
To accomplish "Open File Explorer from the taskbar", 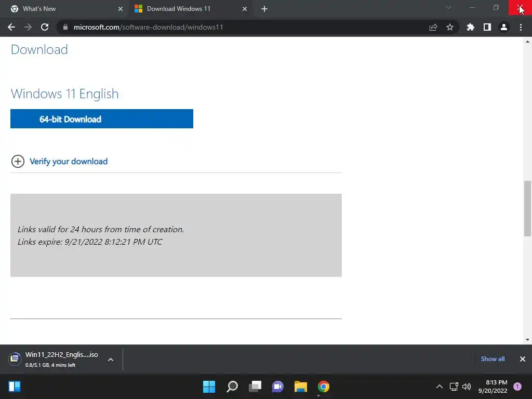I will (x=301, y=387).
